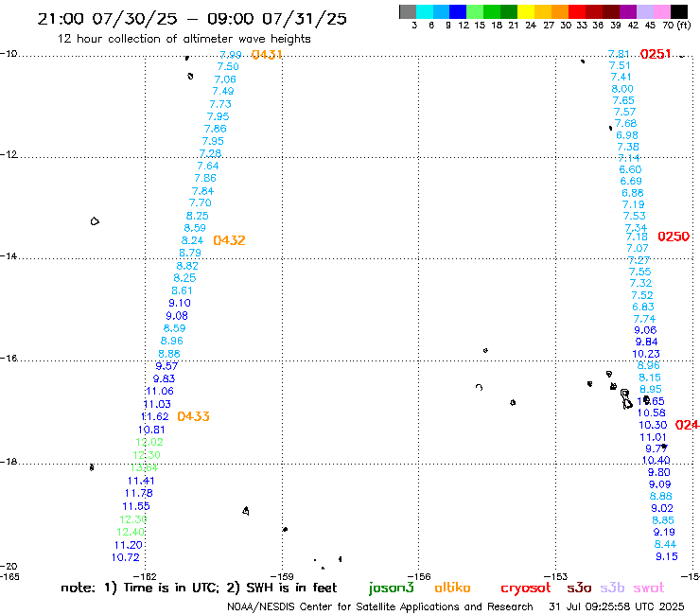Click the 31 Jul 09:25:58 UTC timestamp

pos(617,606)
